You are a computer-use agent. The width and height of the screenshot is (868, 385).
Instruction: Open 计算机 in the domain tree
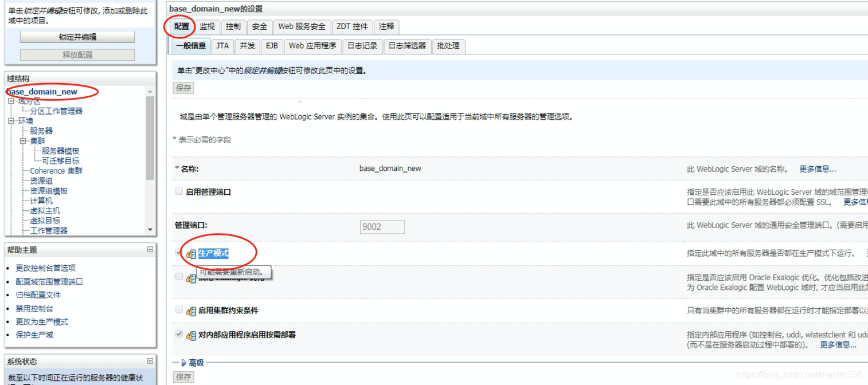point(41,201)
